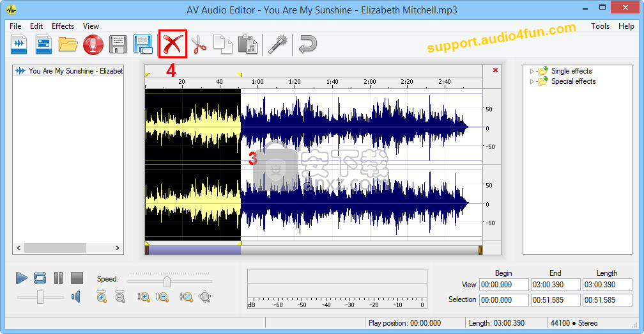Expand the Single effects tree node
This screenshot has width=644, height=334.
tap(532, 71)
